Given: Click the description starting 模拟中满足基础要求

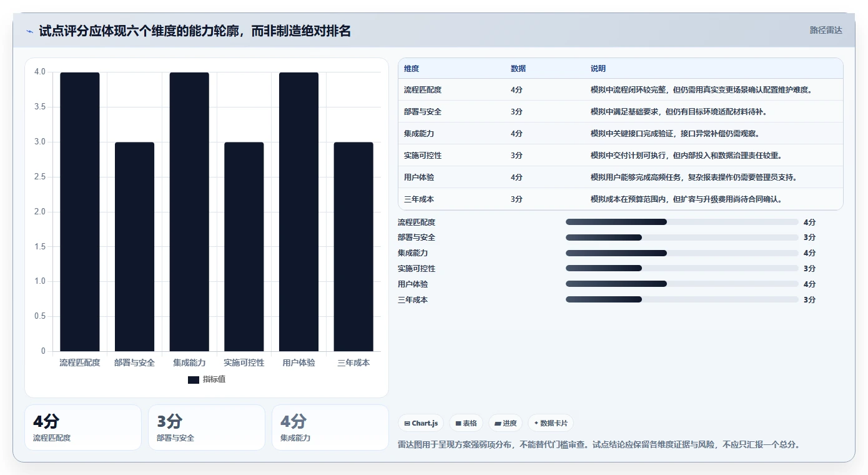Looking at the screenshot, I should click(x=679, y=112).
